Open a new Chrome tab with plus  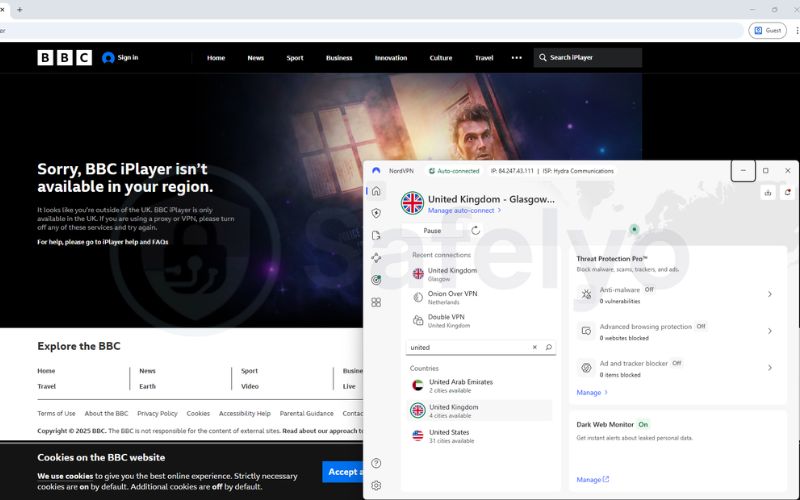pos(20,10)
